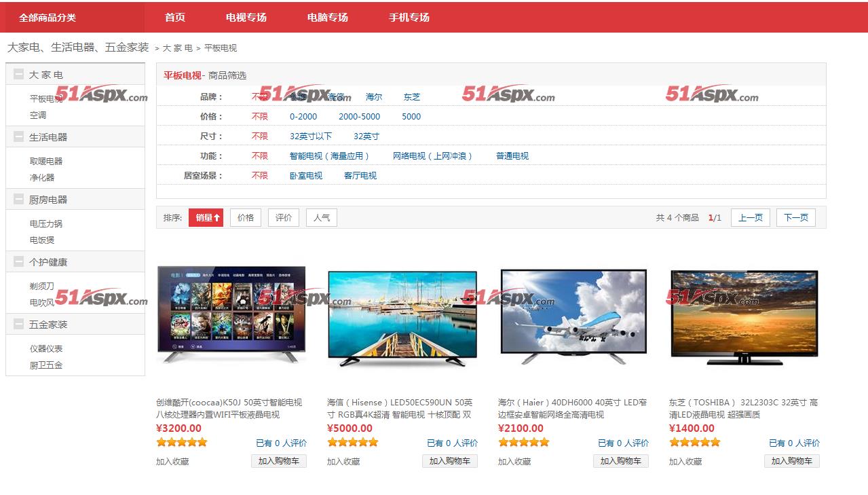Open the Haier 40DH6000 TV image

coord(573,317)
